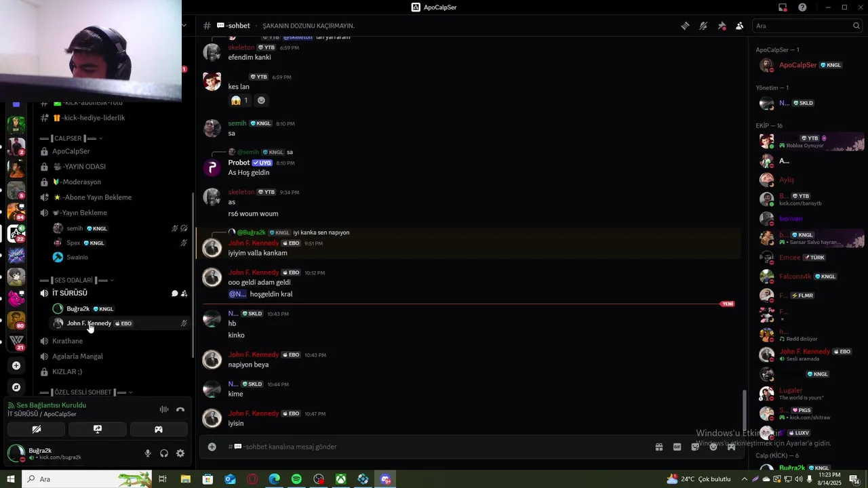Collapse the CALPSER channel category
Image resolution: width=868 pixels, height=488 pixels.
73,138
